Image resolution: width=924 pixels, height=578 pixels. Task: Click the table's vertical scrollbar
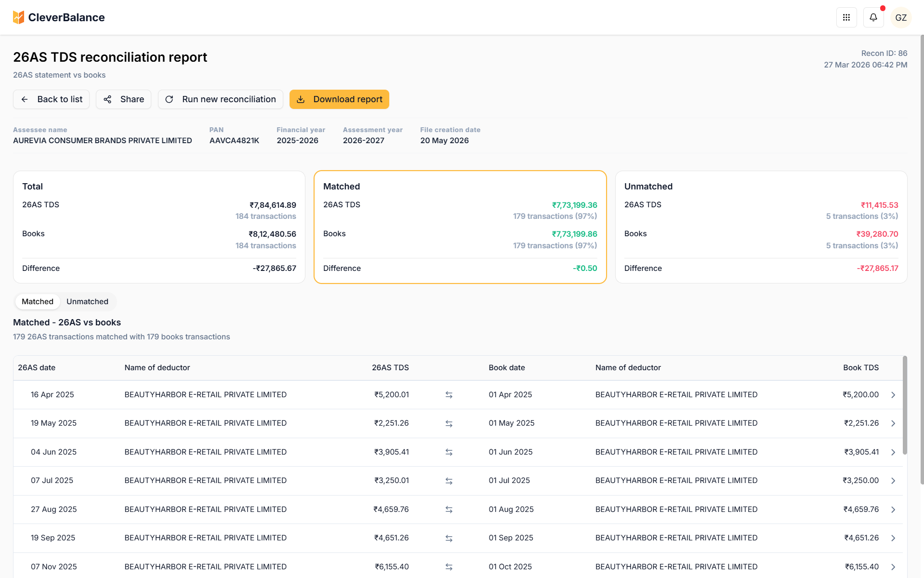tap(904, 405)
